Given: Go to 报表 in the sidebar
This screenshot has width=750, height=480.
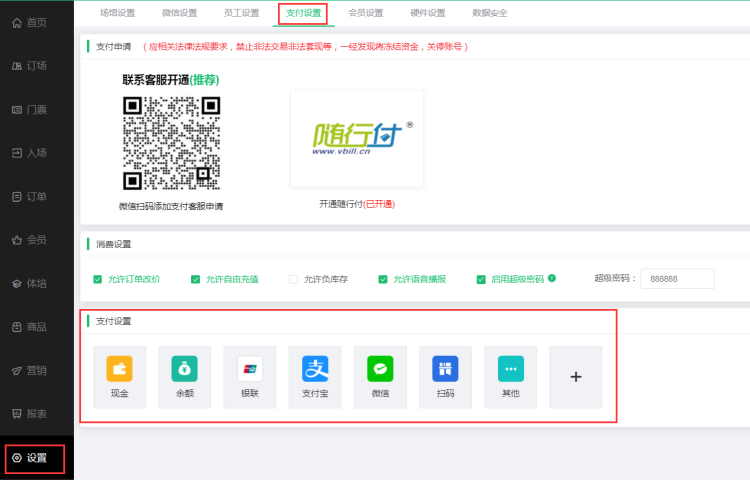Looking at the screenshot, I should (36, 413).
